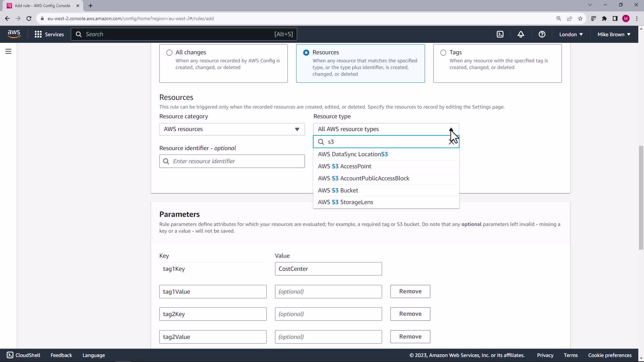Reload the browser page
This screenshot has height=362, width=644.
point(29,18)
